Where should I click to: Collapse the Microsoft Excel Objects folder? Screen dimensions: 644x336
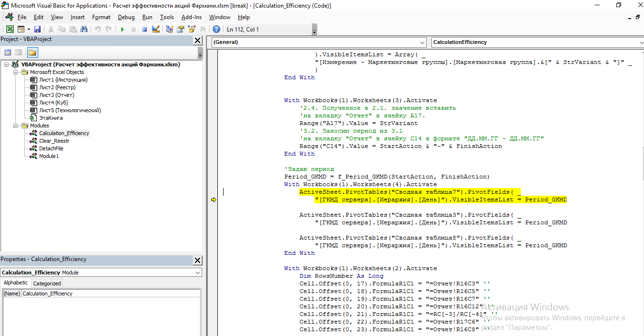pyautogui.click(x=16, y=72)
